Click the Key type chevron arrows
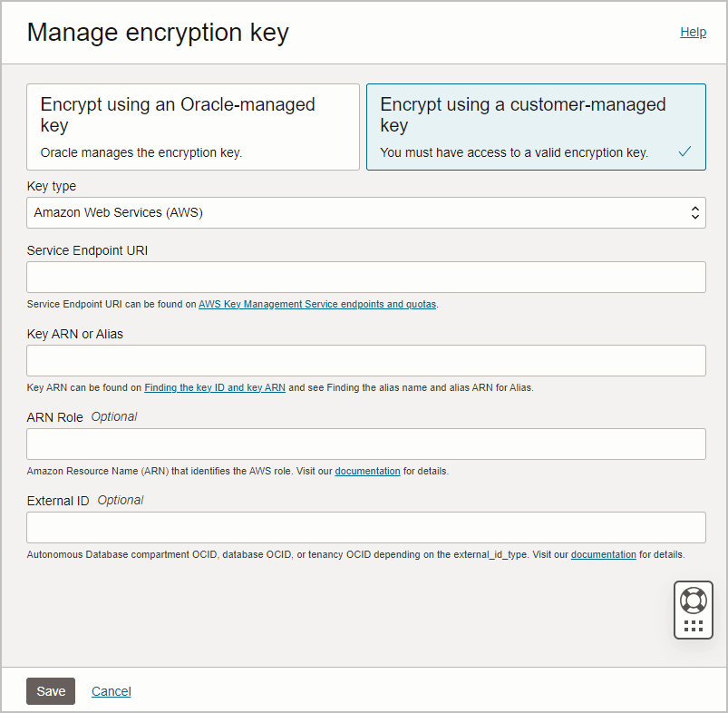The width and height of the screenshot is (728, 713). click(x=695, y=212)
